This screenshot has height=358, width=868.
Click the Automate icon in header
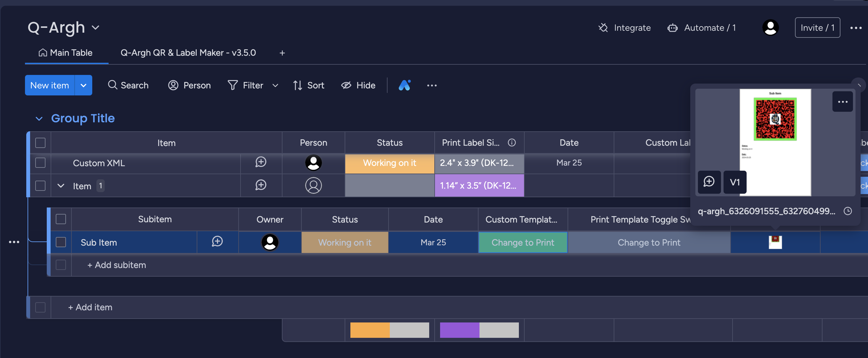tap(673, 27)
